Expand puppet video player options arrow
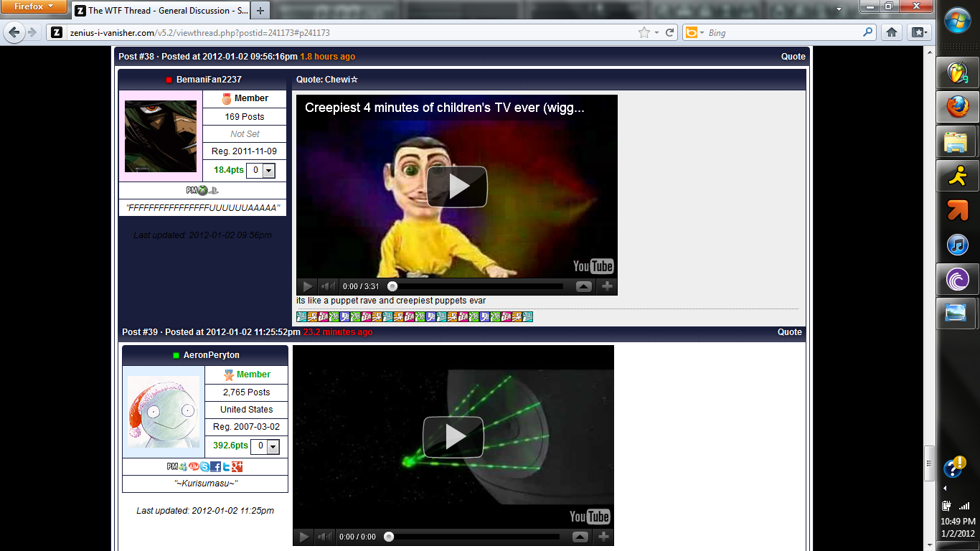The width and height of the screenshot is (980, 551). (x=584, y=286)
